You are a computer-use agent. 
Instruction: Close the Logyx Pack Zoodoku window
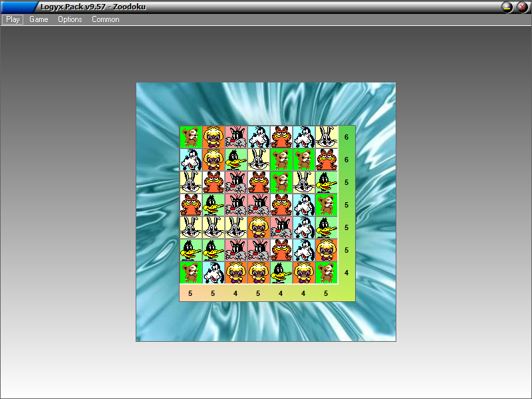click(x=523, y=7)
